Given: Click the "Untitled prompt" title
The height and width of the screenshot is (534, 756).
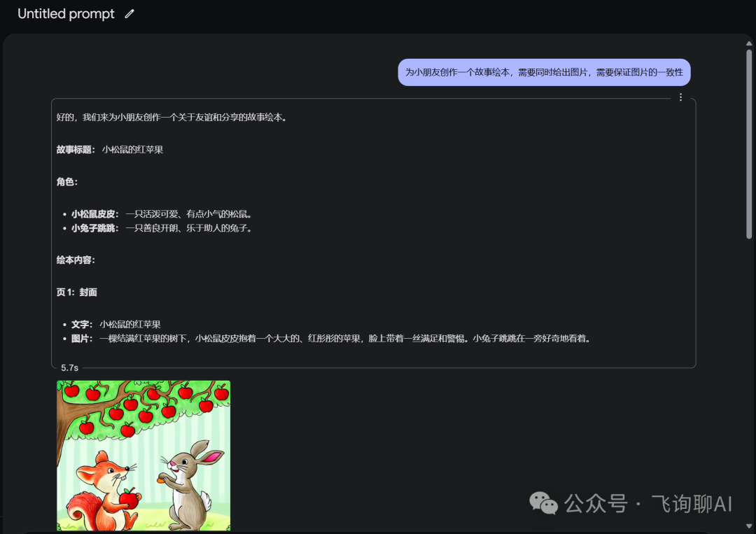Looking at the screenshot, I should [66, 14].
